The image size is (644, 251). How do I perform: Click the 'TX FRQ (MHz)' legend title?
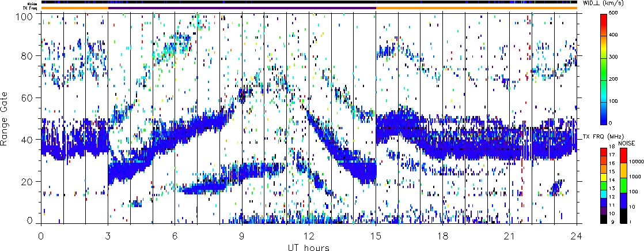point(603,137)
